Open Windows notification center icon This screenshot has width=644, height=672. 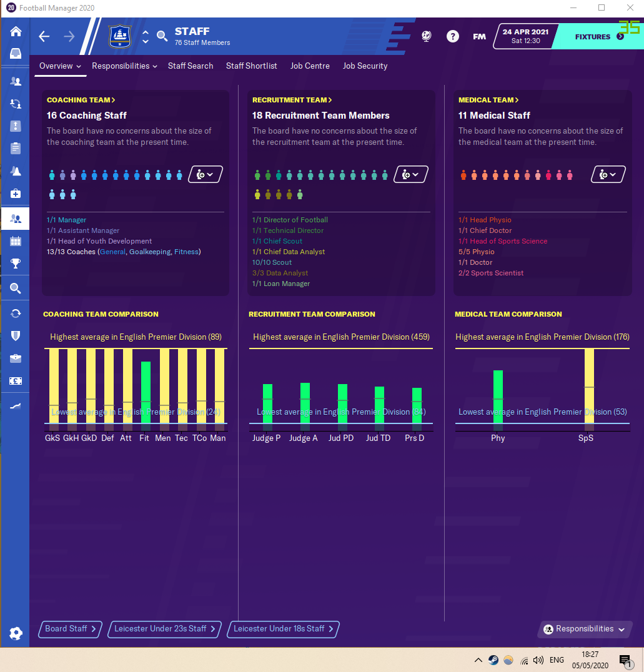tap(626, 661)
